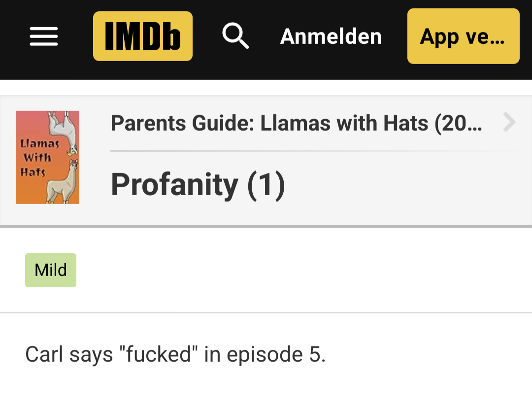Click the upside-down llama on the poster
The width and height of the screenshot is (532, 413).
(x=63, y=132)
